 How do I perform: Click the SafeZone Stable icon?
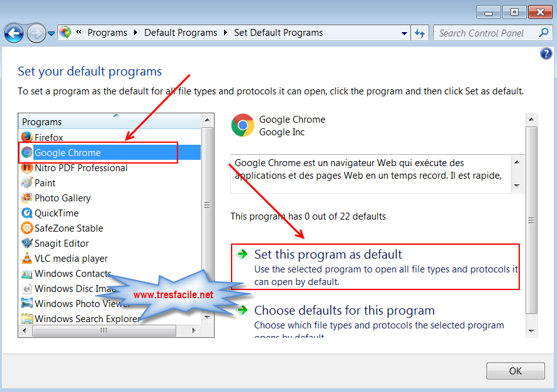[x=26, y=228]
